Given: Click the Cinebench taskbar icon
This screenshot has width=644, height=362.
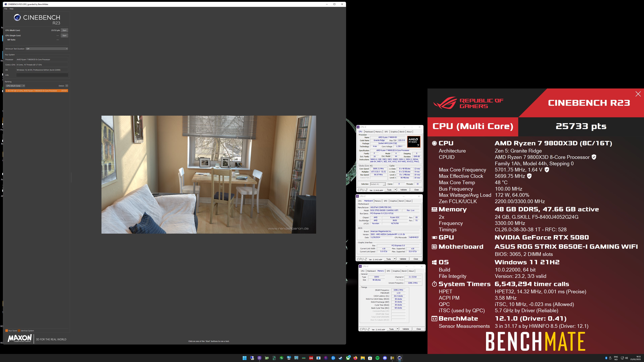Looking at the screenshot, I should [x=399, y=358].
